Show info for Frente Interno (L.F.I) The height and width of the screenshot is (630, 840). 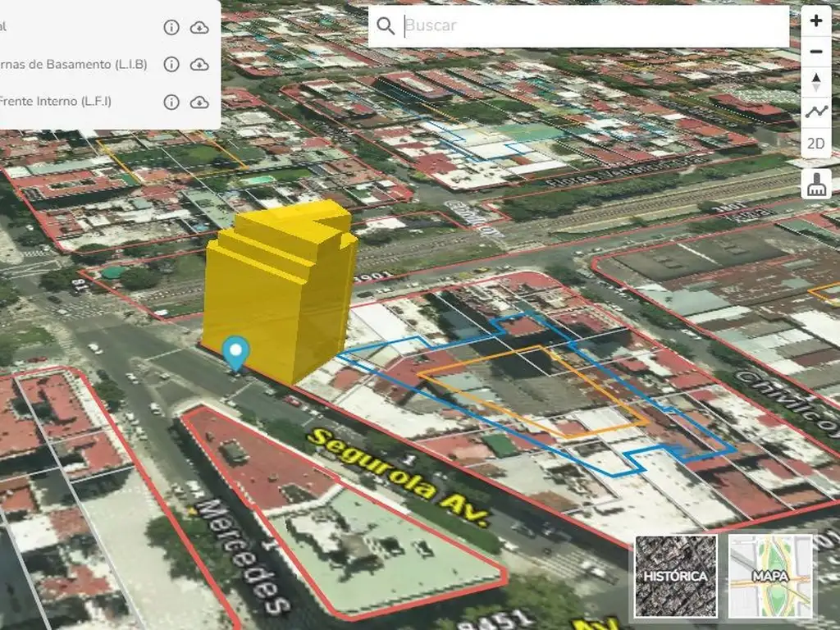[171, 102]
